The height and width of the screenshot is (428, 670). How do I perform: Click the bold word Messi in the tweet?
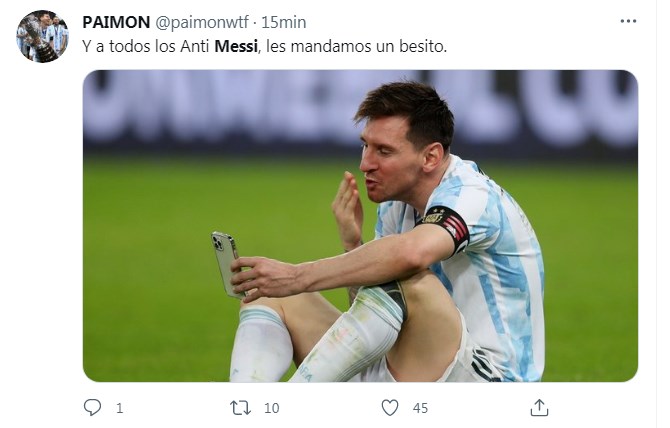[x=236, y=46]
